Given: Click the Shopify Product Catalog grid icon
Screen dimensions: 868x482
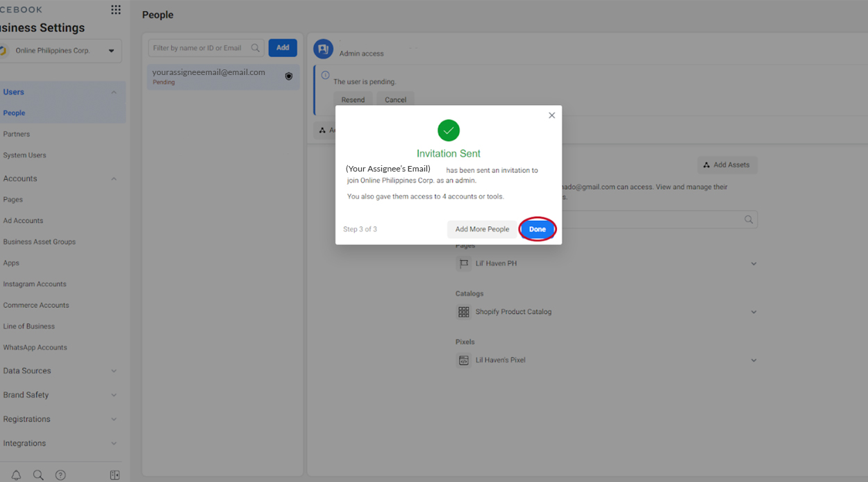Looking at the screenshot, I should [464, 312].
